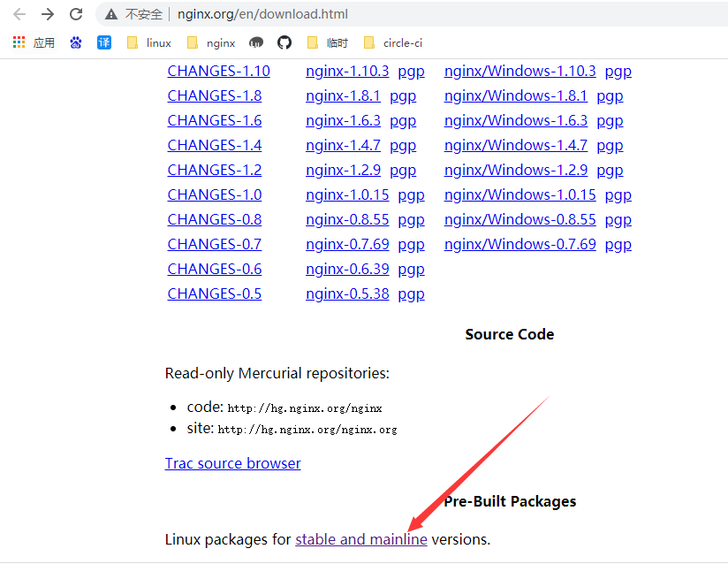The width and height of the screenshot is (728, 564).
Task: Download nginx-1.2.9 source
Action: pyautogui.click(x=343, y=170)
